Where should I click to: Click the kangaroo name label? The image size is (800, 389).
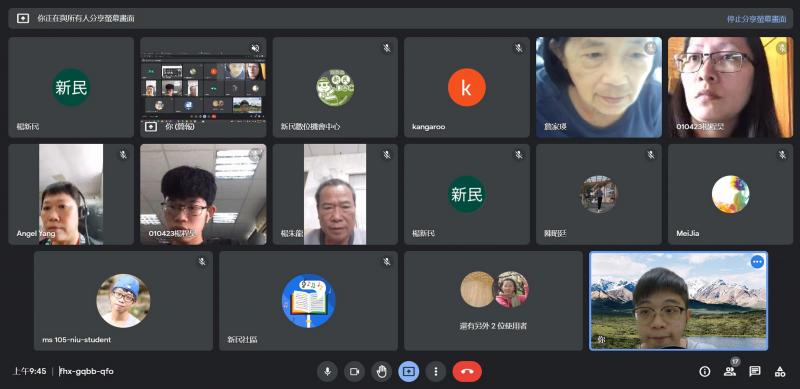tap(429, 127)
